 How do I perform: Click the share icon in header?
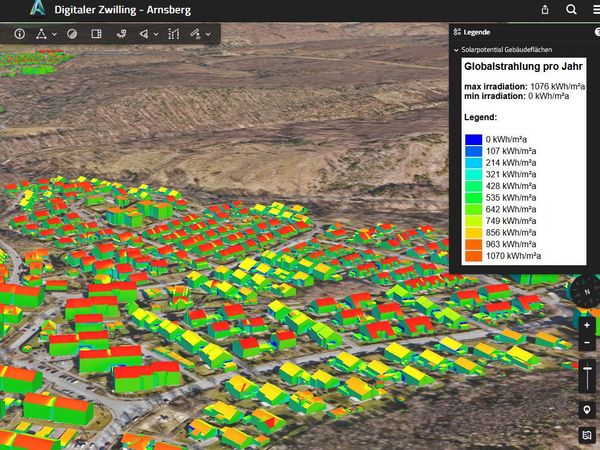[x=545, y=10]
